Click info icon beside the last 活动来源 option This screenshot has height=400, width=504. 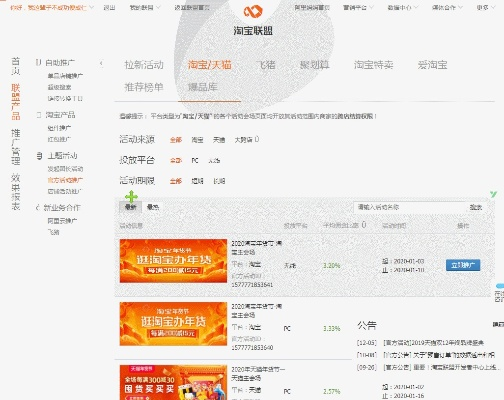coord(257,139)
